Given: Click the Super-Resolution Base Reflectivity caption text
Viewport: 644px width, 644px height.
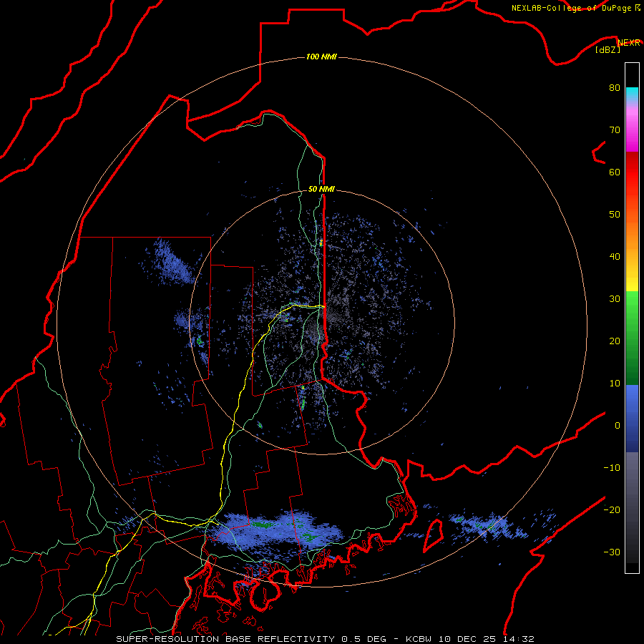Looking at the screenshot, I should pyautogui.click(x=325, y=639).
